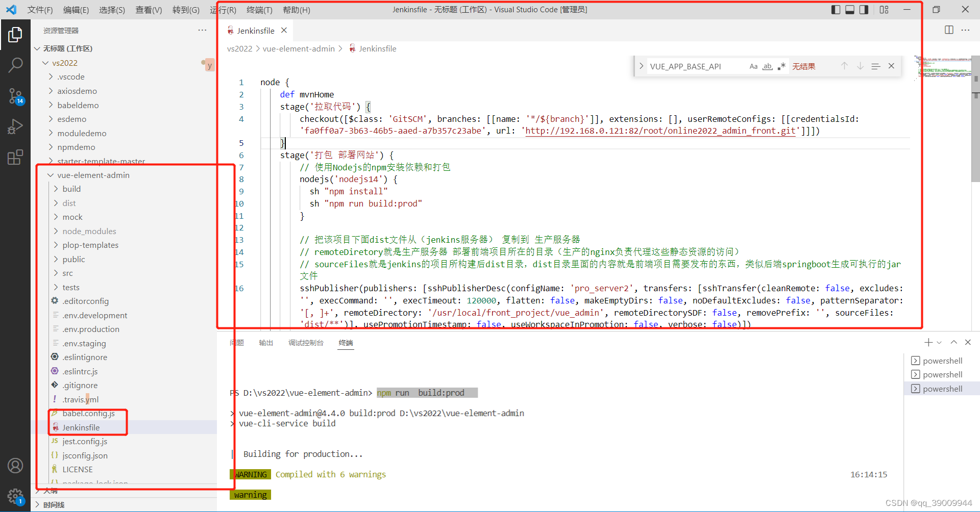Select the first powershell terminal

[942, 361]
